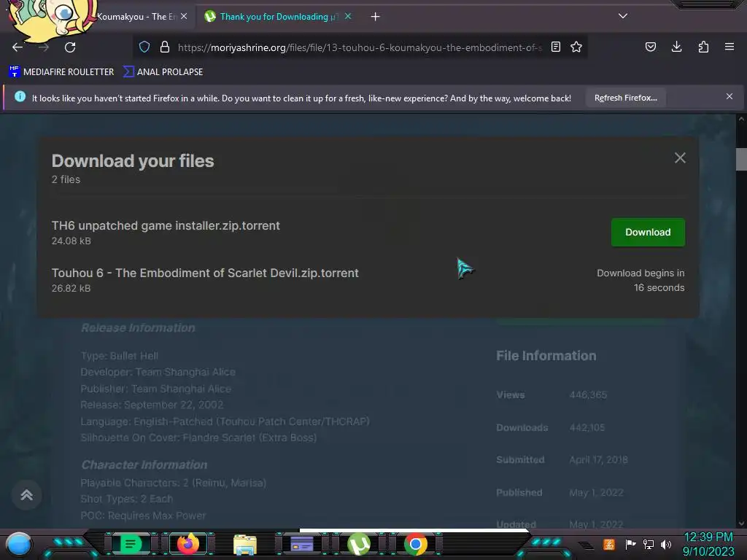Viewport: 747px width, 560px height.
Task: Click the Firefox taskbar icon
Action: pos(187,544)
